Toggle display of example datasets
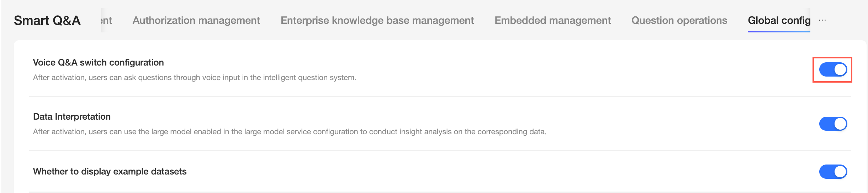 833,172
